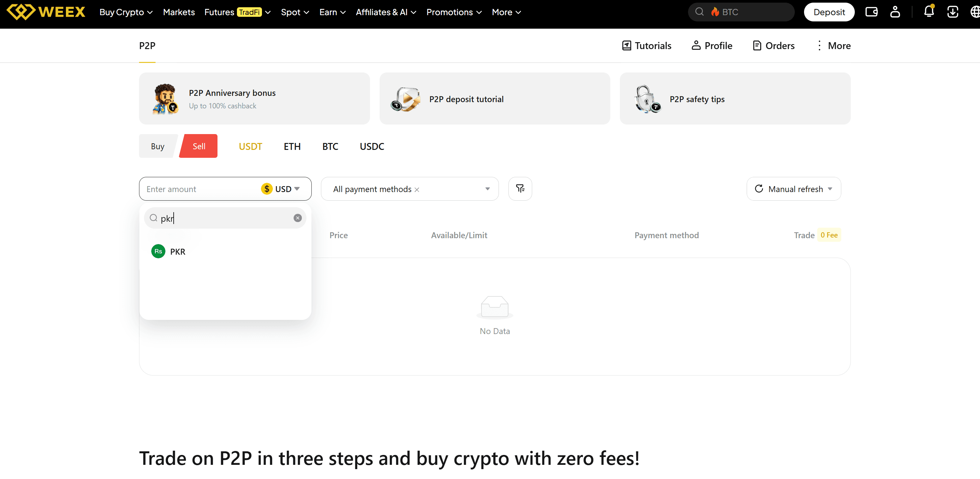Screen dimensions: 980x479
Task: Open the P2P Anniversary bonus card
Action: [x=254, y=99]
